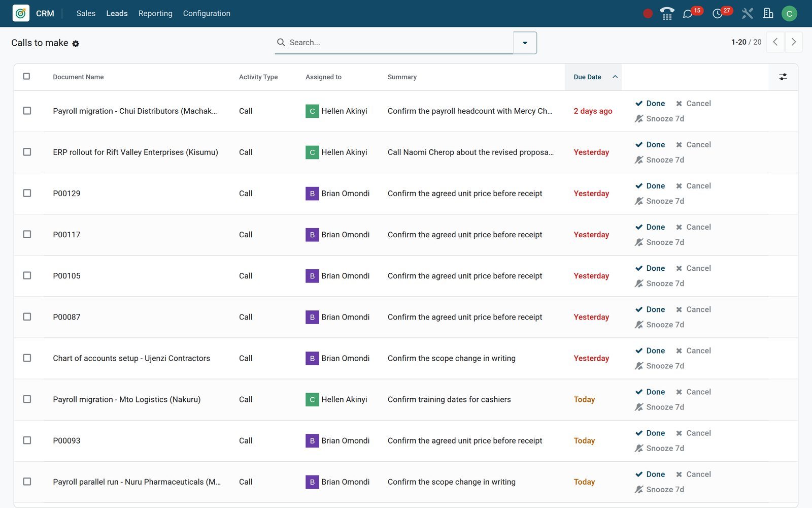Open the Reporting menu
The width and height of the screenshot is (812, 508).
[x=155, y=14]
